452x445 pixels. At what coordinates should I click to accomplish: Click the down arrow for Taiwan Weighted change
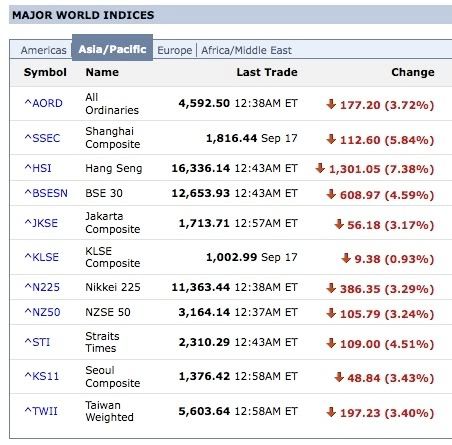331,412
